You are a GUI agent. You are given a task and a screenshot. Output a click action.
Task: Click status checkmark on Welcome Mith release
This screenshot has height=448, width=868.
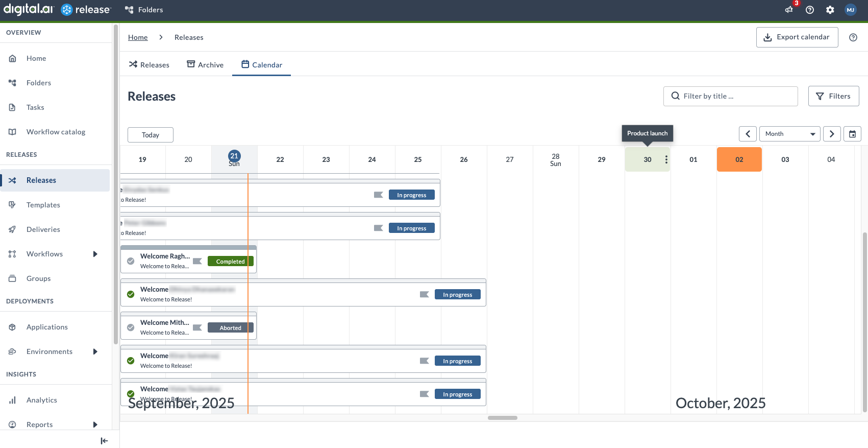pos(131,327)
